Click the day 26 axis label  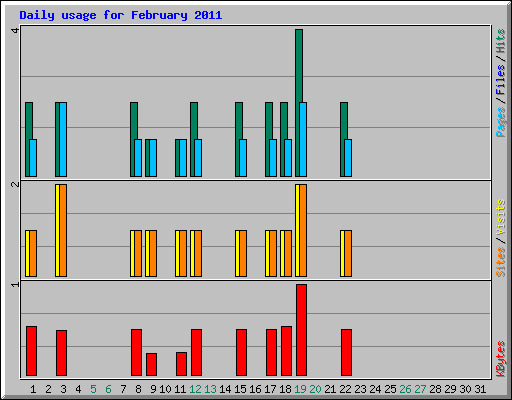click(x=405, y=389)
